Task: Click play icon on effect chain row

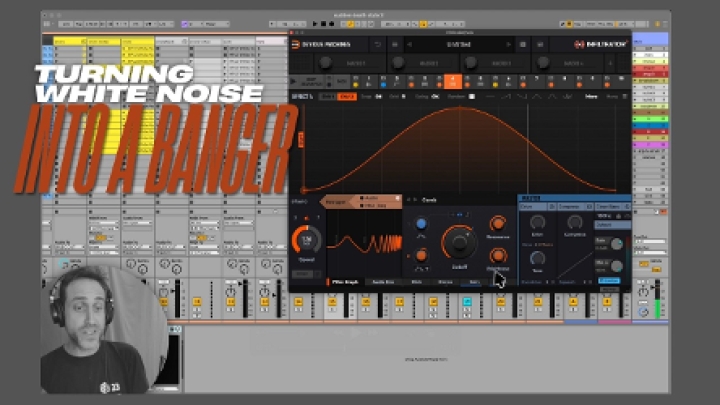Action: (x=293, y=81)
